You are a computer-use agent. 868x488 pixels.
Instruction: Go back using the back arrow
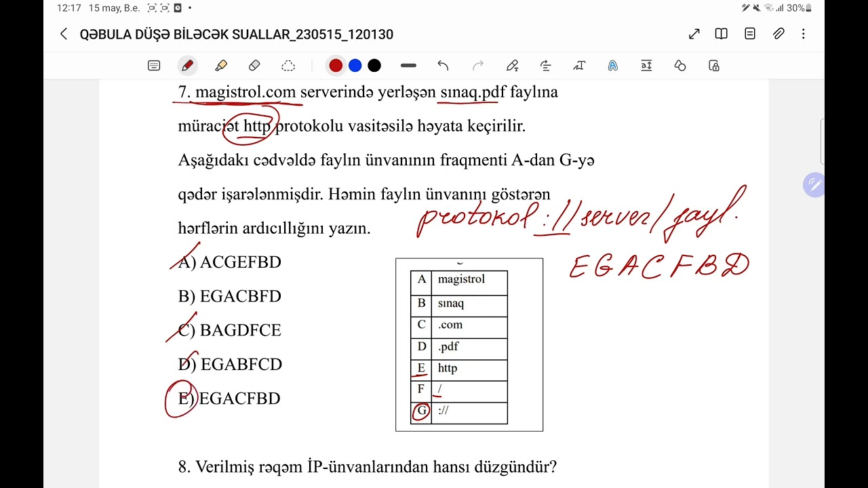point(64,34)
